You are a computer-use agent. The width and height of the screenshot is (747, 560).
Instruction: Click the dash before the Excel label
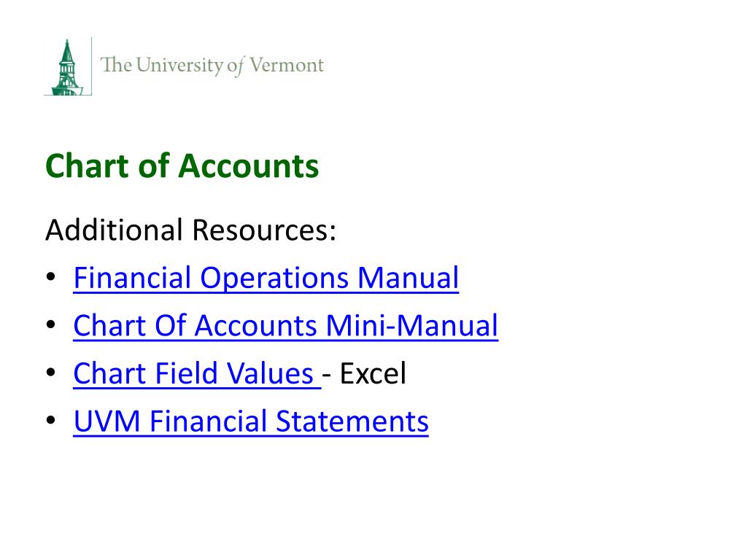(x=327, y=376)
